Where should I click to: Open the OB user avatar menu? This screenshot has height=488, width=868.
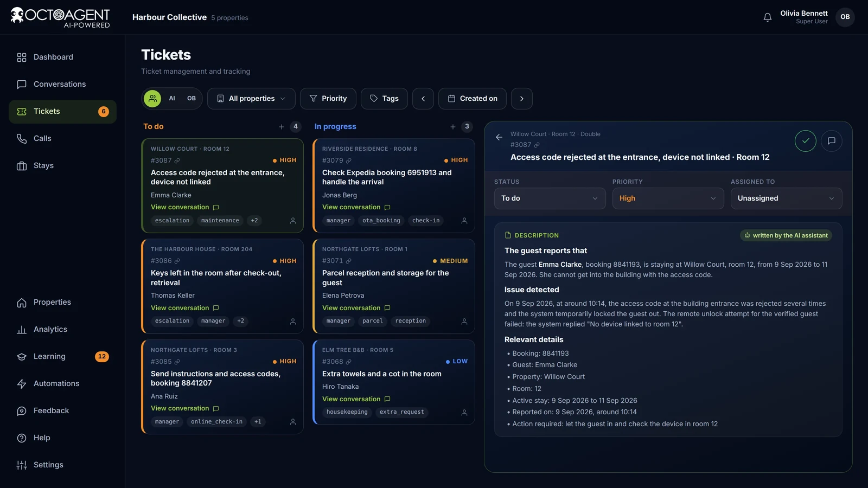[845, 17]
